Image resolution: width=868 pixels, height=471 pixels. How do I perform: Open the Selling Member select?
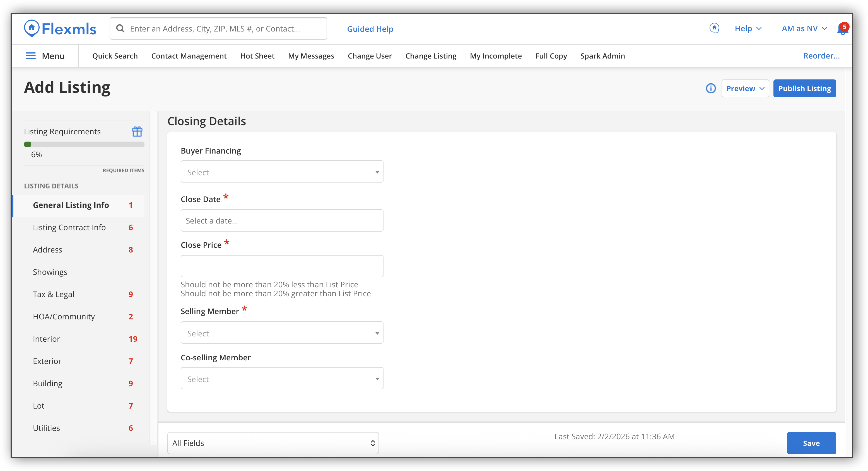tap(282, 333)
